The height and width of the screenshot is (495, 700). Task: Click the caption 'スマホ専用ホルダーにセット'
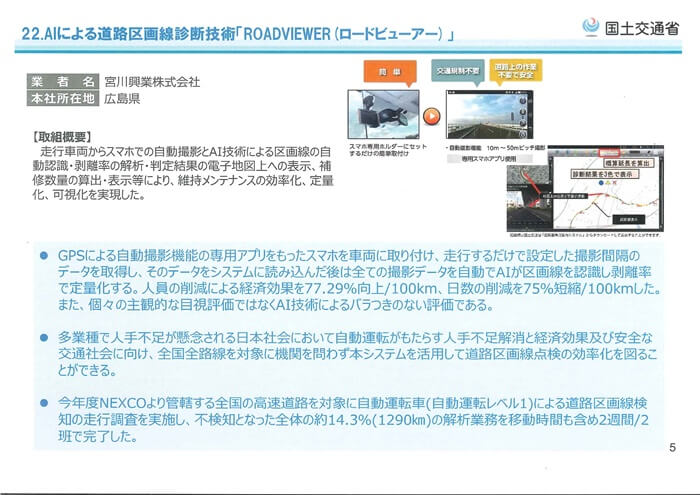point(388,146)
